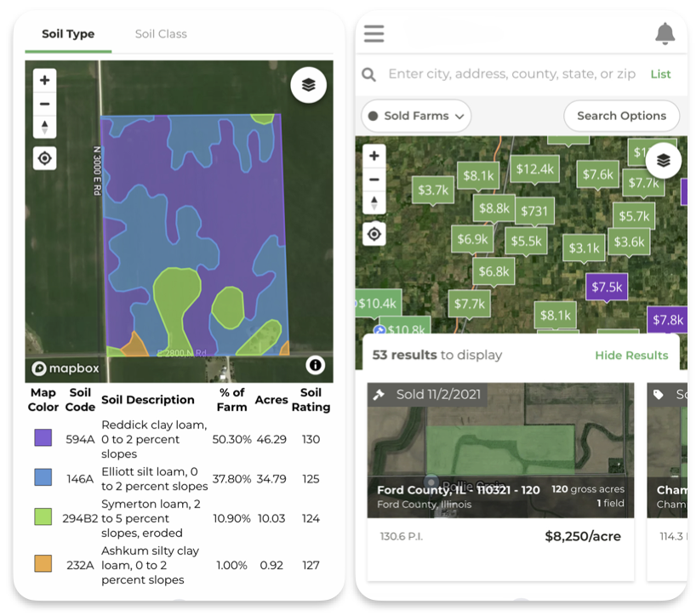The height and width of the screenshot is (616, 696).
Task: Collapse results with Hide Results
Action: 631,355
